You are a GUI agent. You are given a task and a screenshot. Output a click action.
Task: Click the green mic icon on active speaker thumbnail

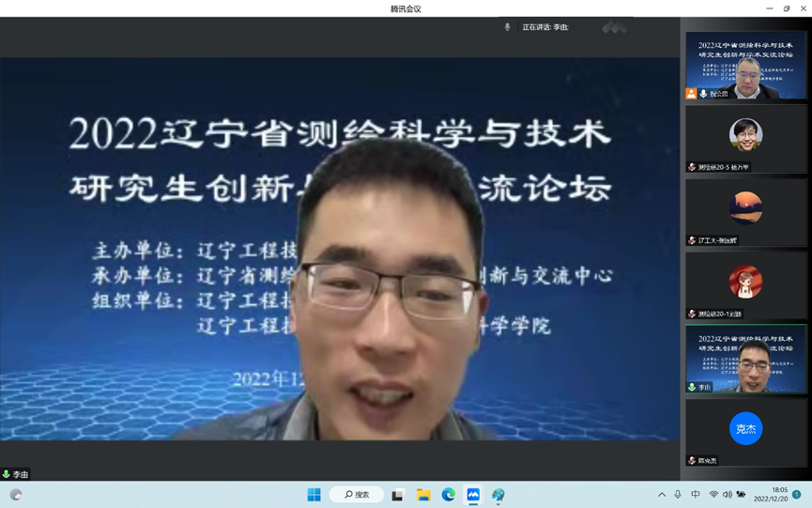692,387
